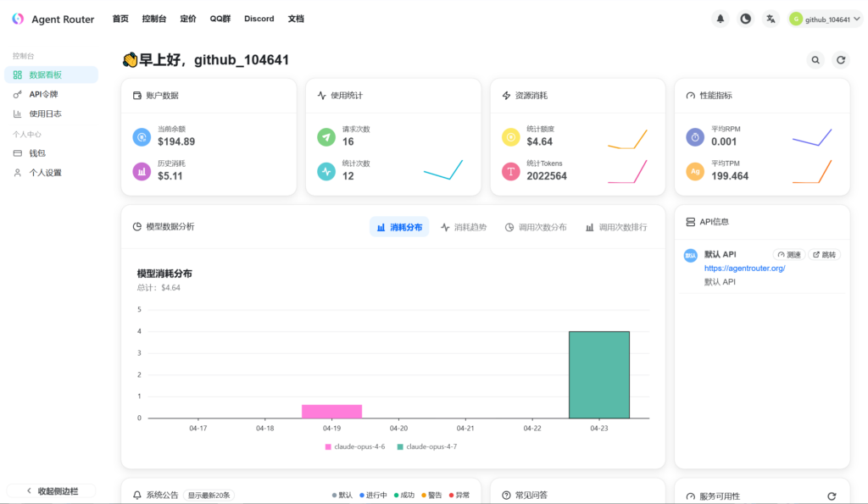Open 显示最新20条 announcement filter
This screenshot has height=504, width=868.
[x=209, y=495]
